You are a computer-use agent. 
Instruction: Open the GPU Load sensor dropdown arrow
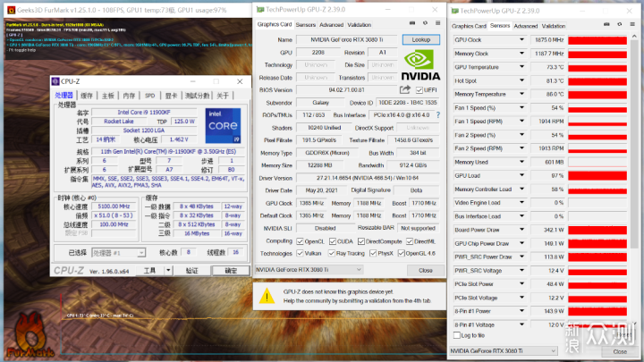click(x=521, y=175)
